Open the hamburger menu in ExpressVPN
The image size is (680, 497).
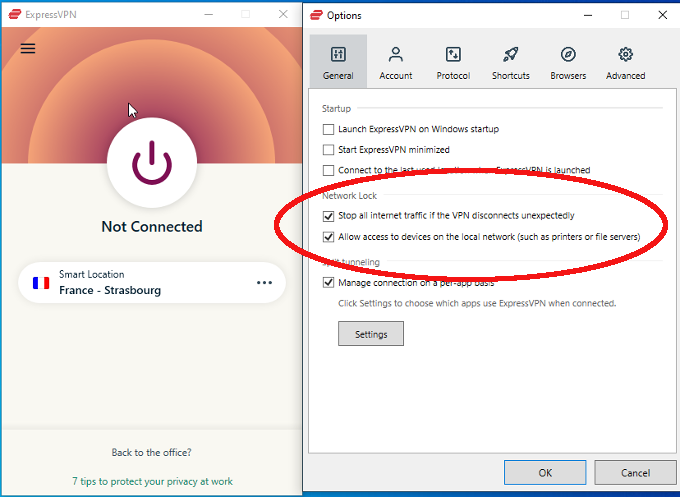28,48
